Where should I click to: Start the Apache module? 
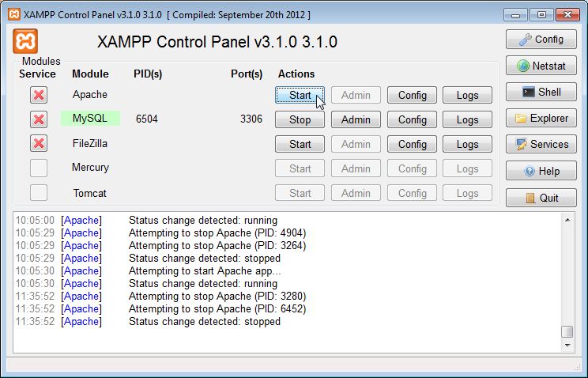coord(300,95)
